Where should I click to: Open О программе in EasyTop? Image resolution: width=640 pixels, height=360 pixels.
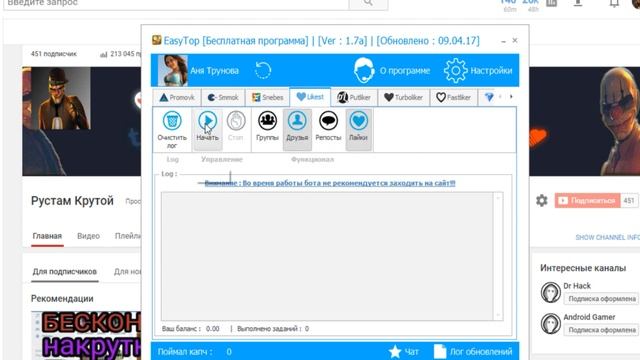(x=392, y=71)
